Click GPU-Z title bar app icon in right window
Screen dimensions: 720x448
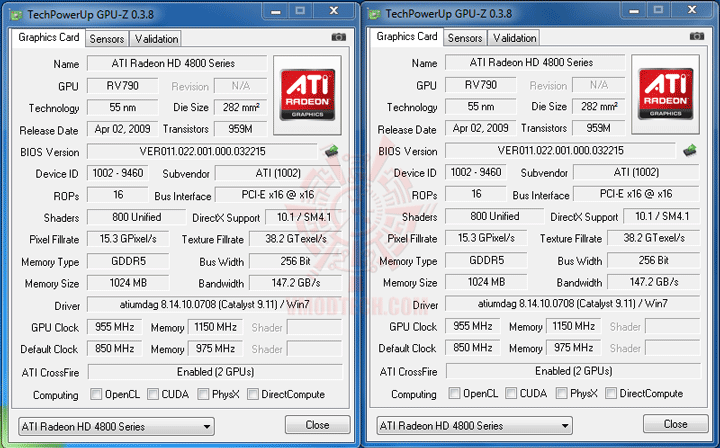click(x=374, y=14)
